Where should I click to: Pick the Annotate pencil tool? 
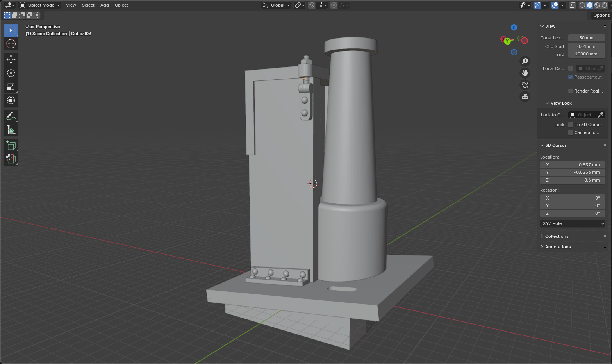click(x=11, y=116)
